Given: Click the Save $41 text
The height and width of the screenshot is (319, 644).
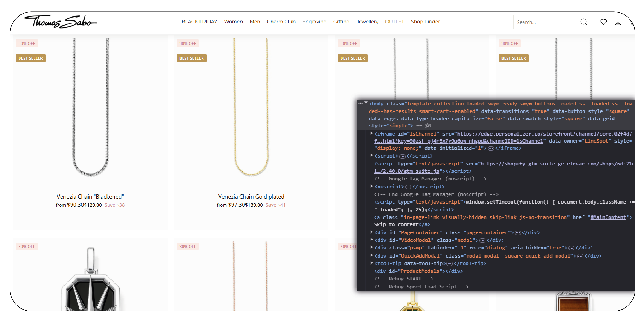Looking at the screenshot, I should point(275,205).
